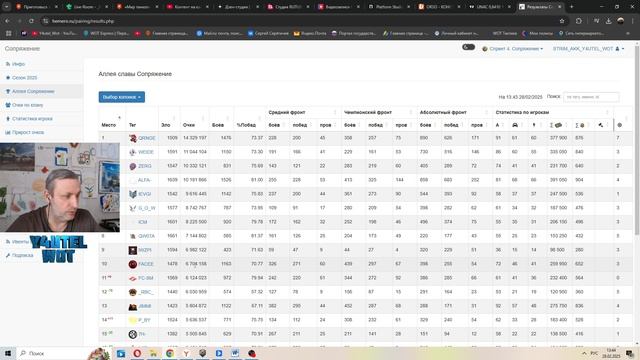Select points value 14 329 197
This screenshot has height=360, width=640.
click(195, 138)
